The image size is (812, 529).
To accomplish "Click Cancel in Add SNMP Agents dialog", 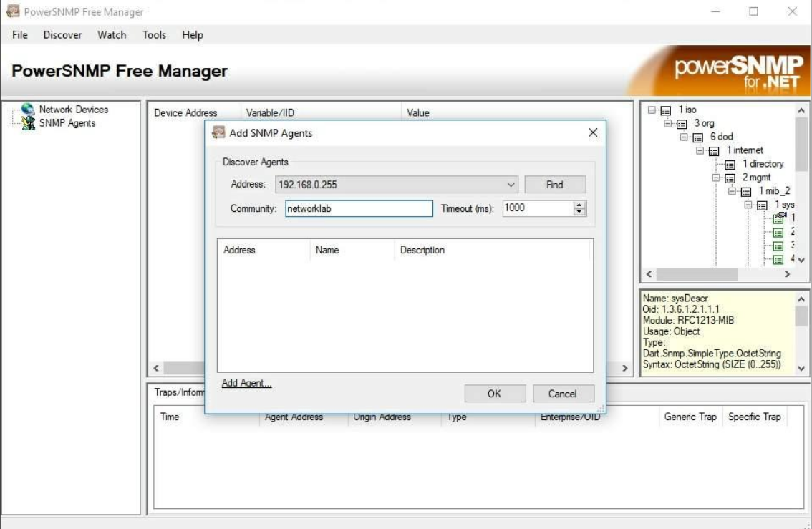I will click(x=563, y=394).
